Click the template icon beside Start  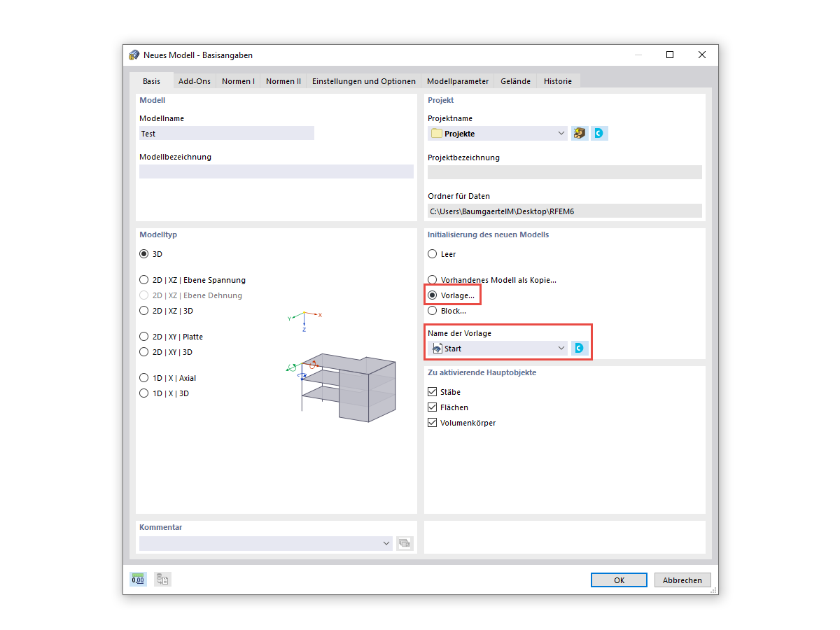click(437, 347)
